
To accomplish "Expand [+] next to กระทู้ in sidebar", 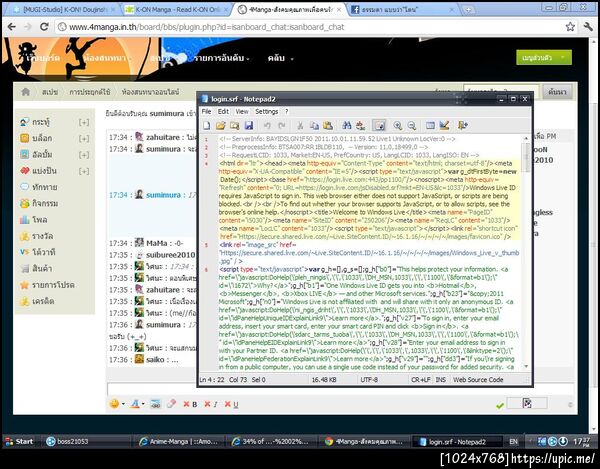I will (x=84, y=122).
